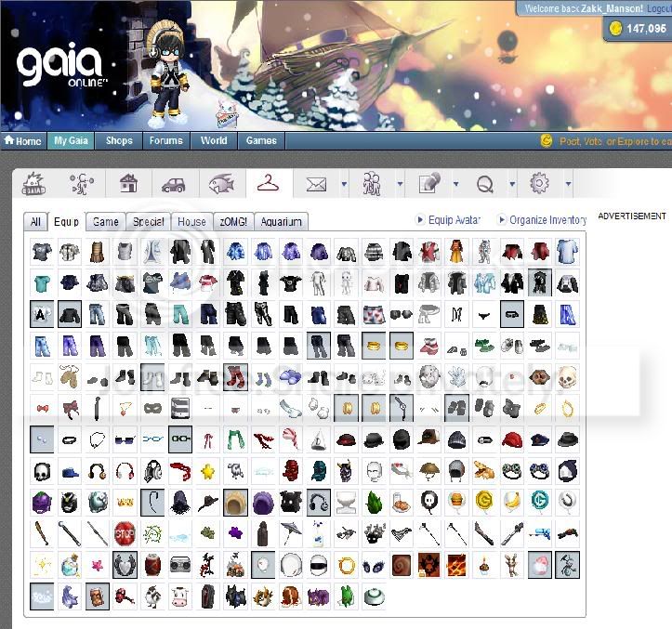Select the teal t-shirt item

pyautogui.click(x=42, y=283)
